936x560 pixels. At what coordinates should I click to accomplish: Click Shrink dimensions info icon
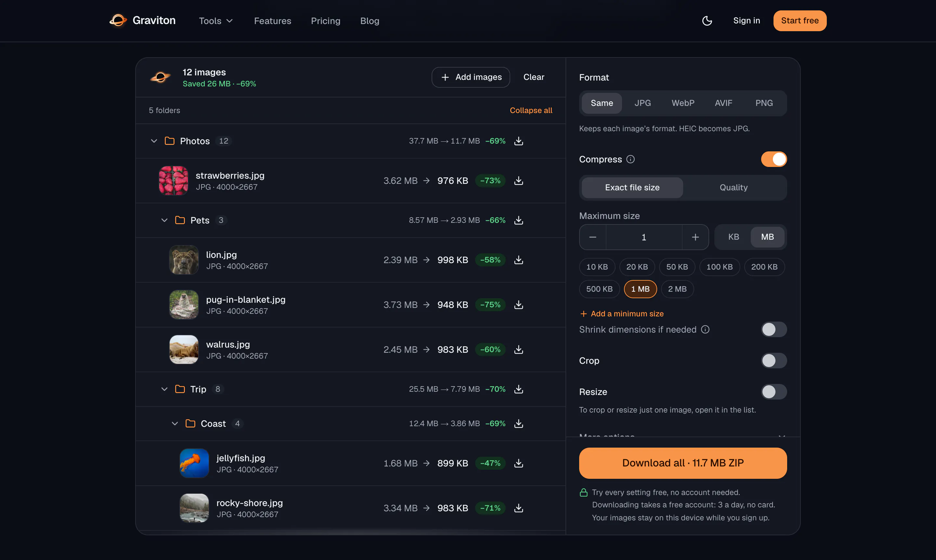coord(705,329)
